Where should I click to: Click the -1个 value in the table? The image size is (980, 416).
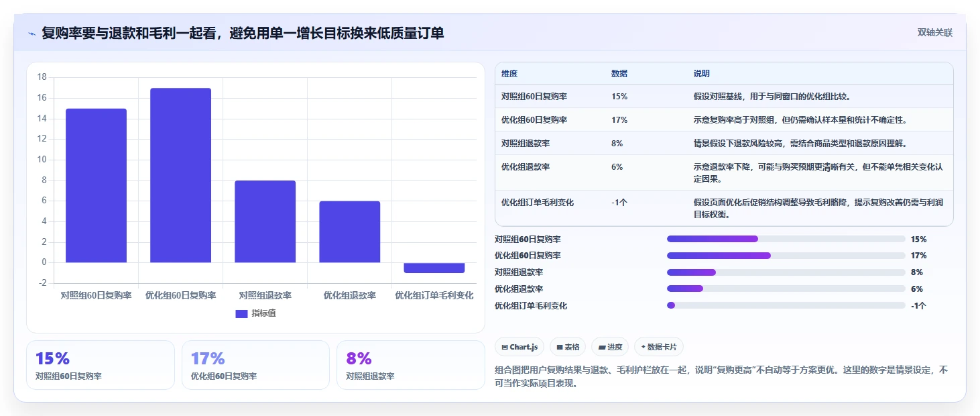[619, 202]
